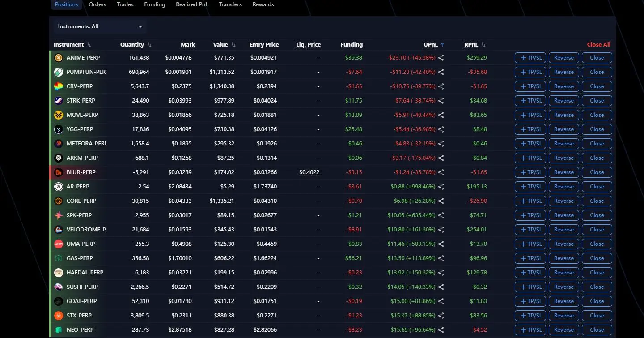The image size is (644, 338).
Task: Share the PUMPFUN-PERP UPnL
Action: pos(441,72)
